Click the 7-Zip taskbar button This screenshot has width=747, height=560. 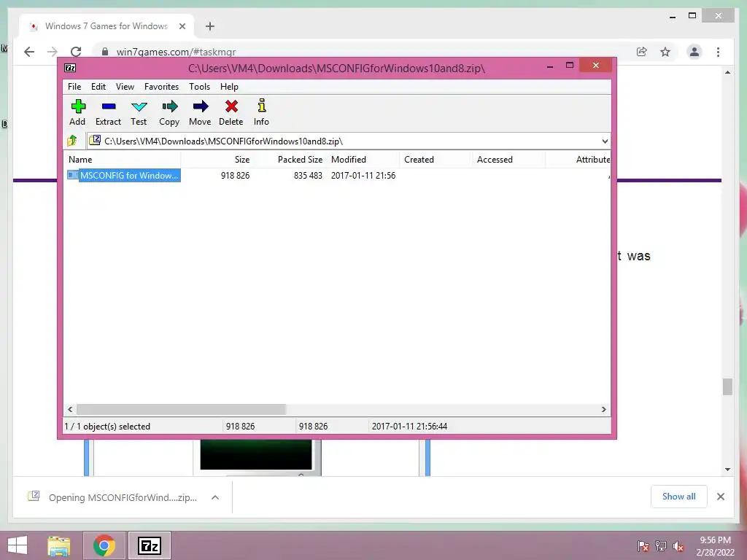click(149, 545)
